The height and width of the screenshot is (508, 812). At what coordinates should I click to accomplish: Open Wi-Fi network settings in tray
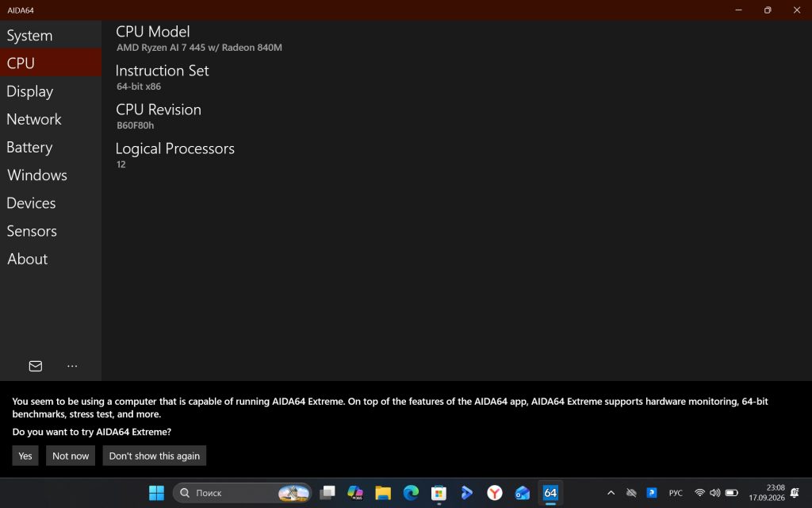pyautogui.click(x=699, y=493)
